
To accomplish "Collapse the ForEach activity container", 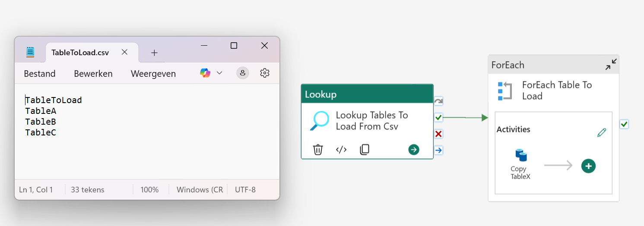I will point(611,65).
